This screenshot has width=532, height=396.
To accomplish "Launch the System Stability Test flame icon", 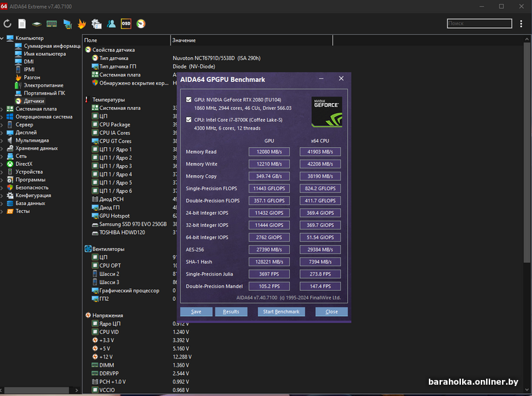I will (81, 23).
